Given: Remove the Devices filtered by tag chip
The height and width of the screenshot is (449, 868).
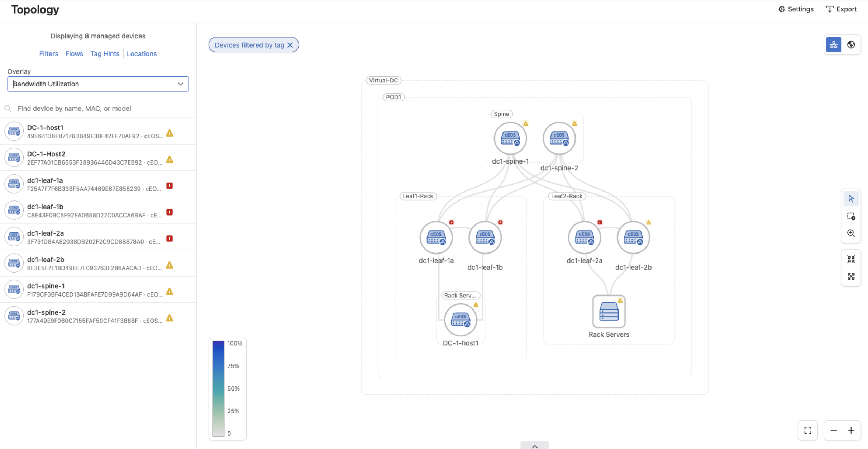Looking at the screenshot, I should pyautogui.click(x=290, y=45).
